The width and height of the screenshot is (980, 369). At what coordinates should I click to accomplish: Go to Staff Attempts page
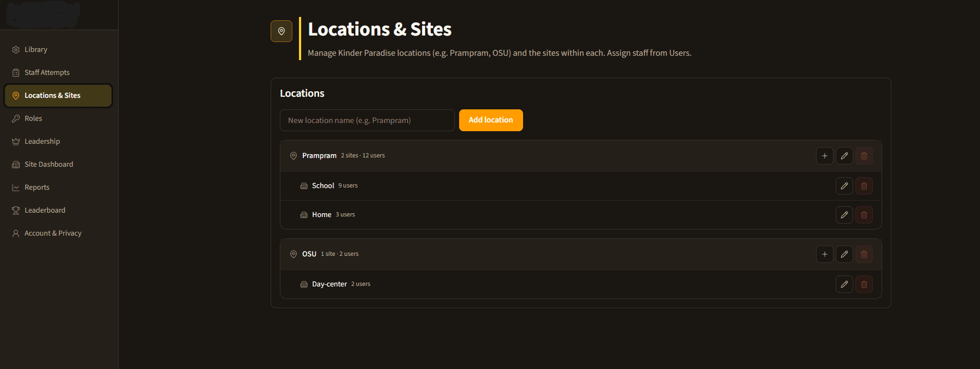point(58,73)
